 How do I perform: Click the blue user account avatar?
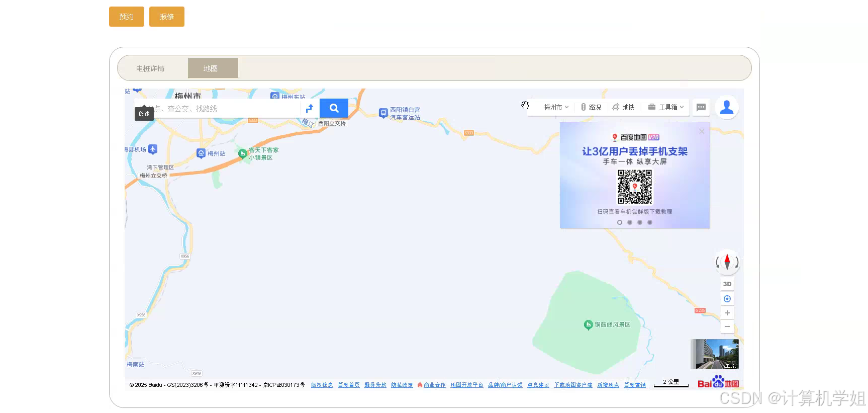pos(727,107)
